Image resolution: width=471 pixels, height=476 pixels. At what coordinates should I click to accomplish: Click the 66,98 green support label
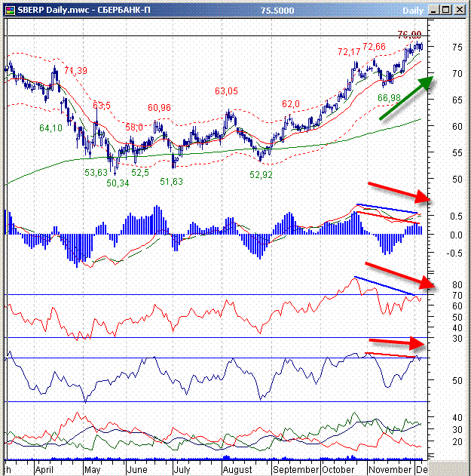[390, 98]
